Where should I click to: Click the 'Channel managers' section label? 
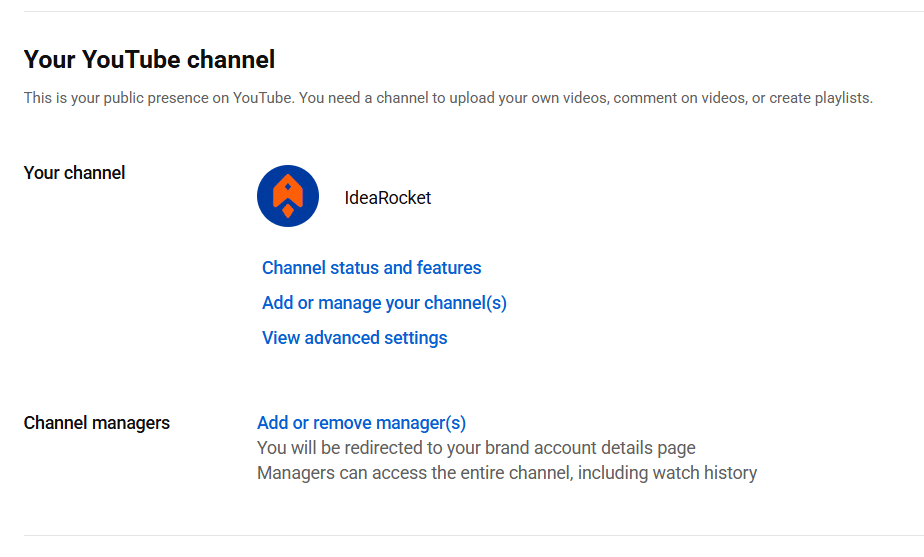point(96,423)
